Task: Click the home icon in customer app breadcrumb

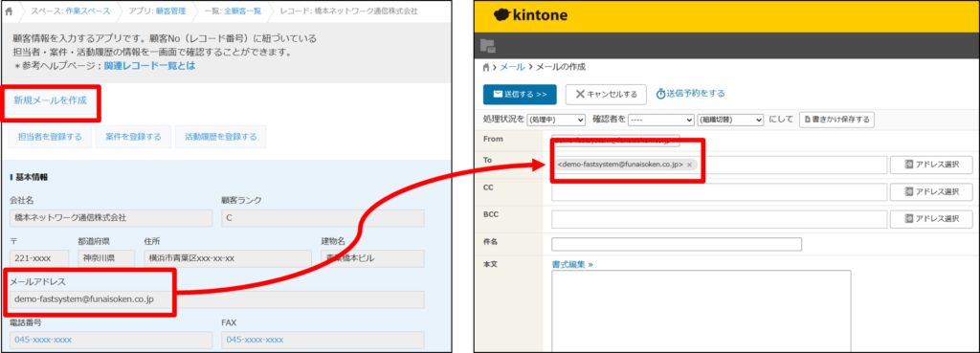Action: pyautogui.click(x=8, y=11)
